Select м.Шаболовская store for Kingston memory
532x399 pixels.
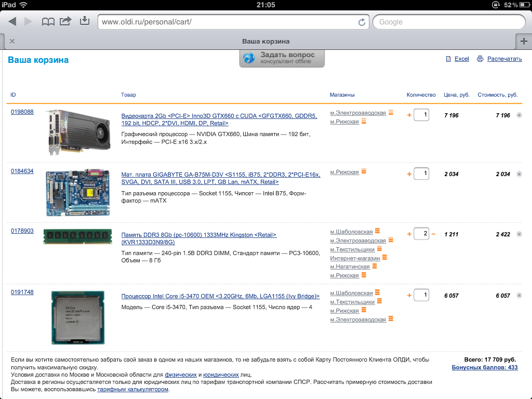tap(352, 232)
